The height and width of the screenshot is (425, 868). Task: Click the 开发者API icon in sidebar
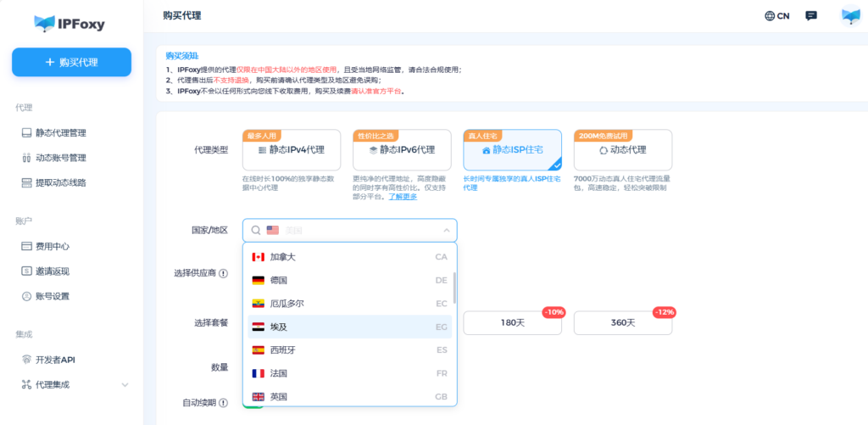[x=26, y=360]
